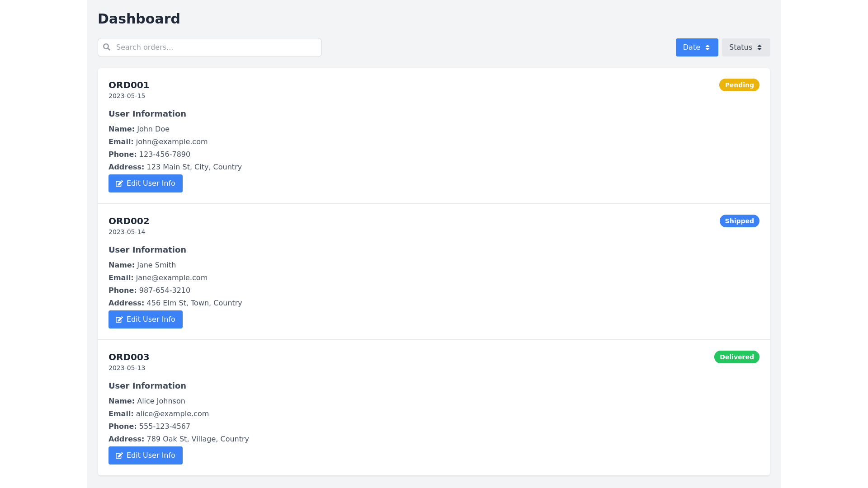The width and height of the screenshot is (868, 488).
Task: Click pencil edit icon under Jane Smith's order
Action: click(x=119, y=319)
